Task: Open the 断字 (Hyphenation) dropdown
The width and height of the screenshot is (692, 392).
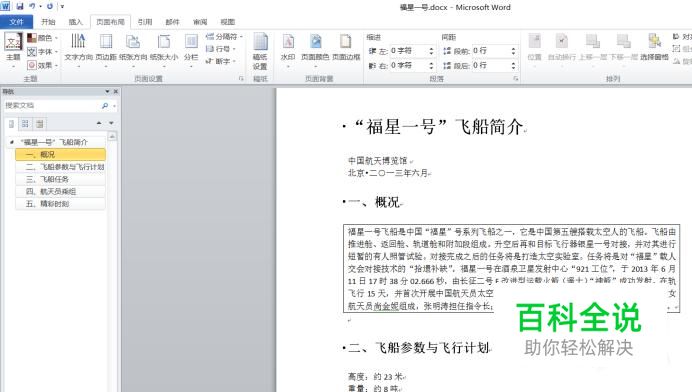Action: (x=221, y=61)
